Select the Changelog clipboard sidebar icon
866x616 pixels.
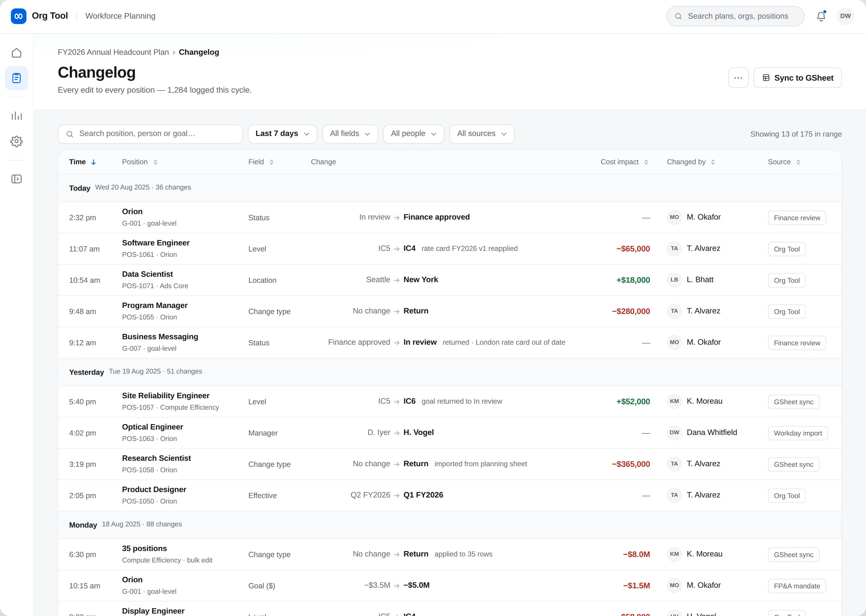[16, 78]
